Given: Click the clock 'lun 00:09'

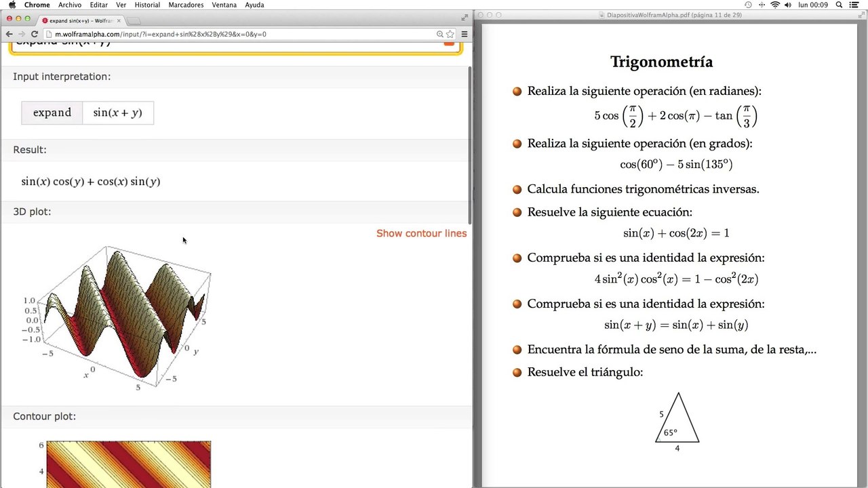Looking at the screenshot, I should point(814,5).
